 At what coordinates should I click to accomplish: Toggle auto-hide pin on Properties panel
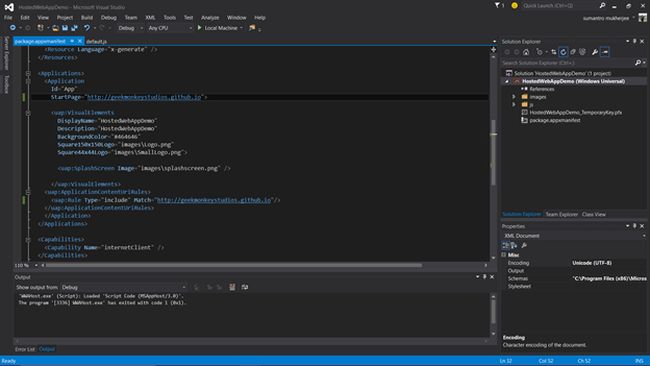[635, 226]
